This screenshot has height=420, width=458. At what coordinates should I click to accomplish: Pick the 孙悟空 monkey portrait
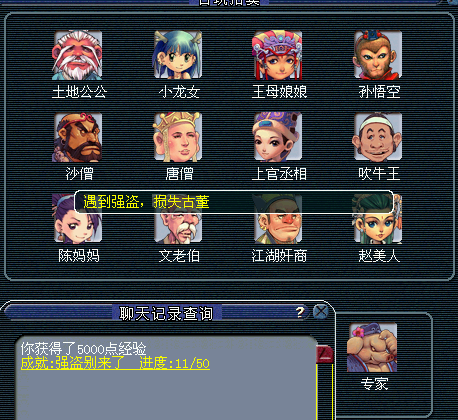click(x=378, y=55)
